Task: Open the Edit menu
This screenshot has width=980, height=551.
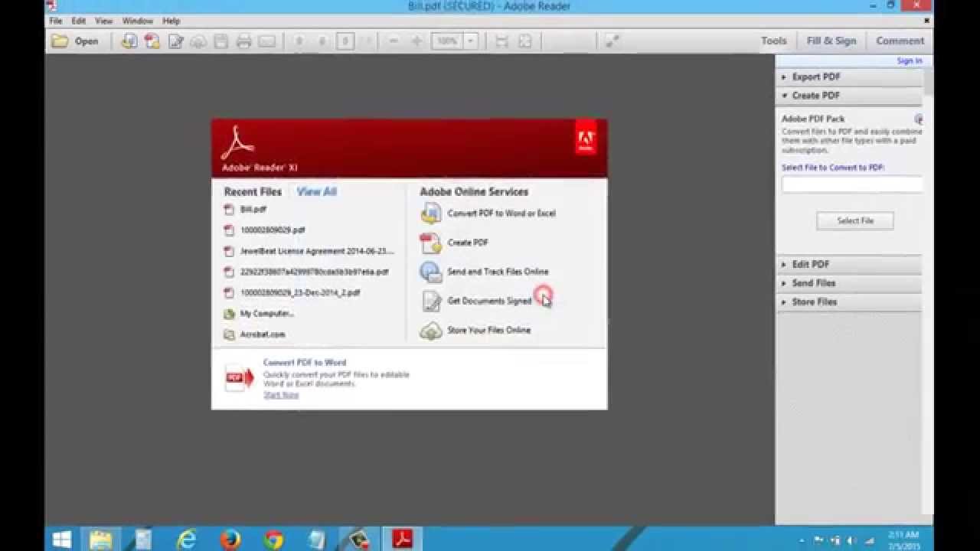Action: tap(79, 21)
